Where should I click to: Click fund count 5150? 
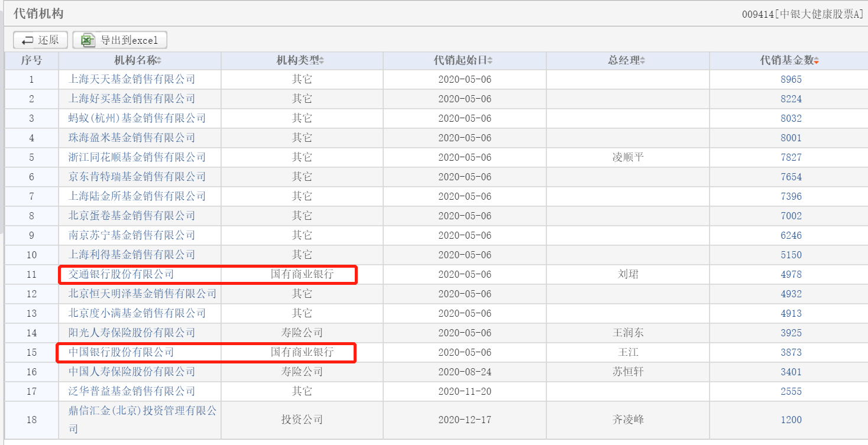tap(791, 255)
